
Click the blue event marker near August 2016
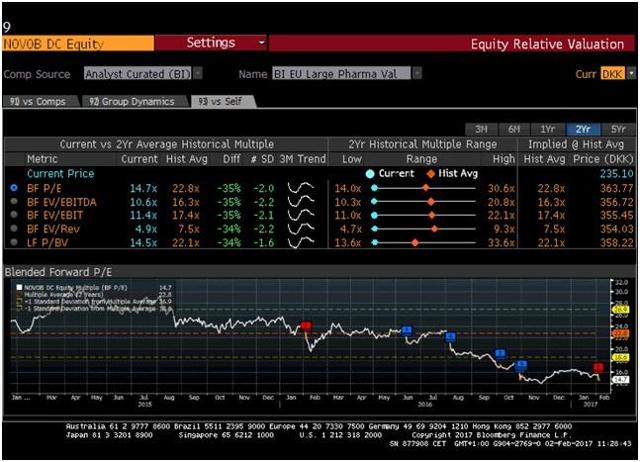tap(450, 337)
